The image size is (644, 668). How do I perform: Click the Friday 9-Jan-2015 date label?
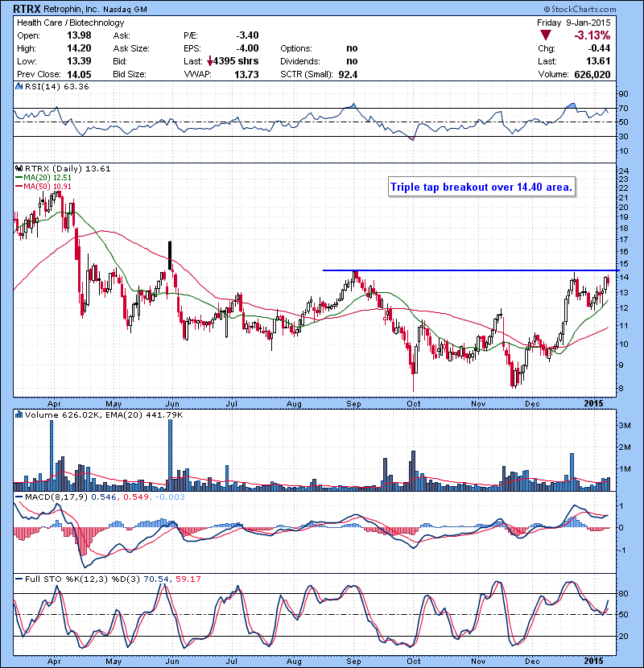click(573, 23)
